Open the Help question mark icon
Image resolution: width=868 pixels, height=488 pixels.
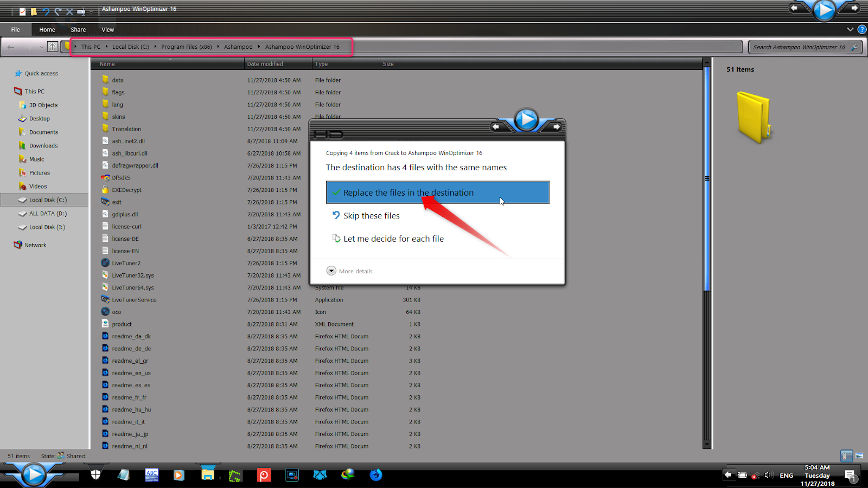[x=861, y=29]
